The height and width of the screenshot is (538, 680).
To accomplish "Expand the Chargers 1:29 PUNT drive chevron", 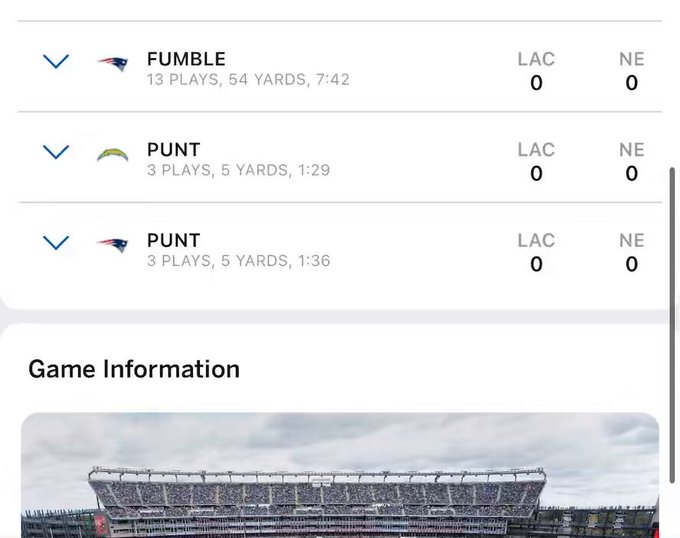I will (x=56, y=152).
